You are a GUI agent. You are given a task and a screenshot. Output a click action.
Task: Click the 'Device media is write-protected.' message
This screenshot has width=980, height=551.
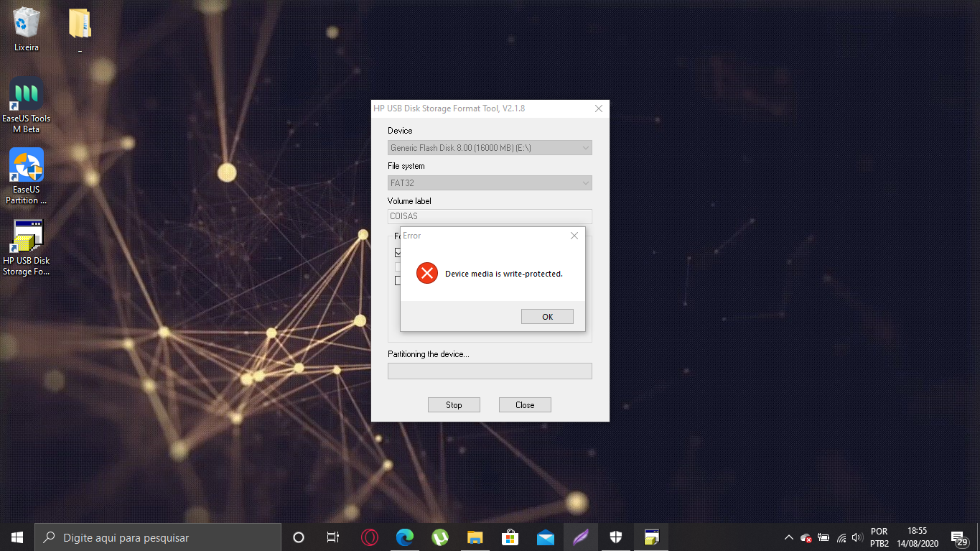[504, 274]
